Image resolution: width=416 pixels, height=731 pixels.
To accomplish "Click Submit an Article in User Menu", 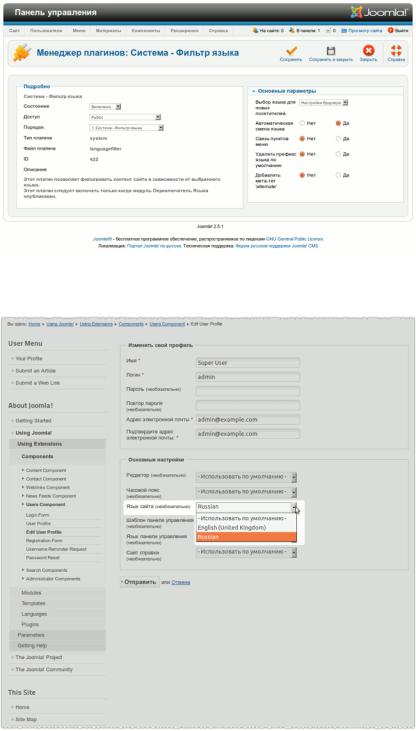I will coord(36,371).
